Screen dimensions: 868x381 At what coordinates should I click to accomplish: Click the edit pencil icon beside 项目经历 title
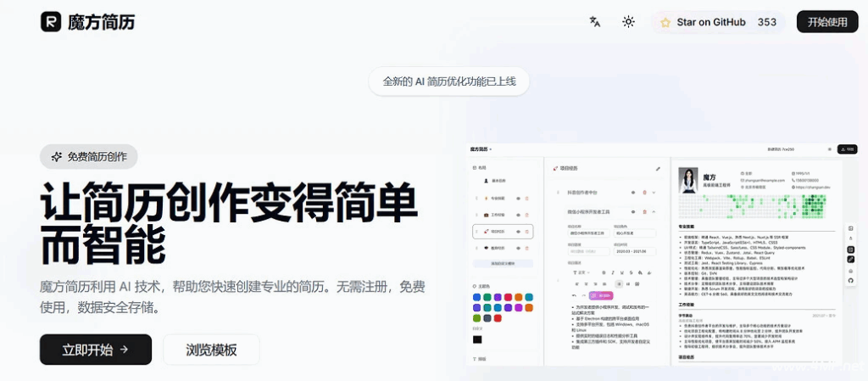[658, 169]
